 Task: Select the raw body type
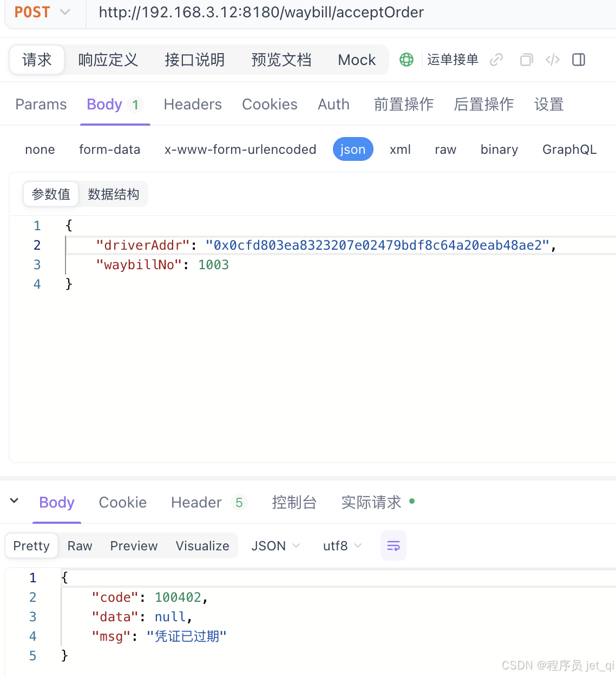445,149
